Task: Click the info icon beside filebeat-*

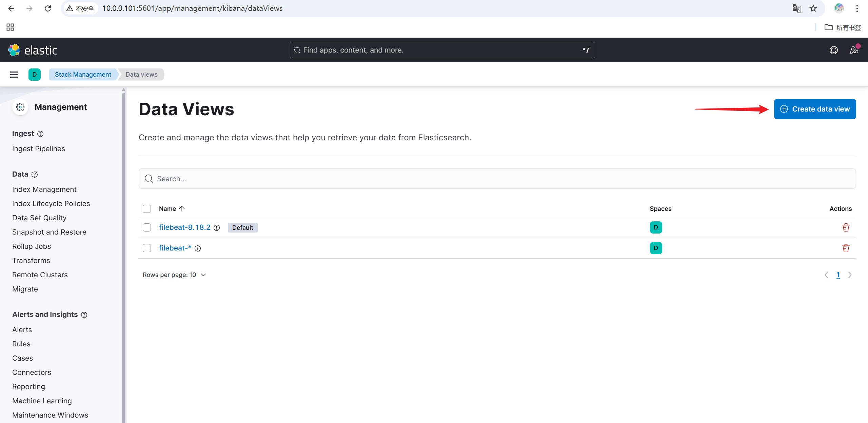Action: click(198, 248)
